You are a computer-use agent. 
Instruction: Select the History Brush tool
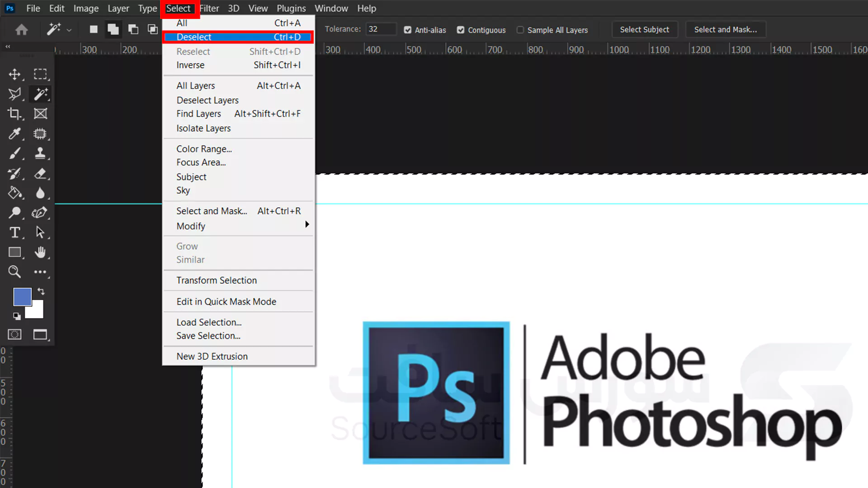click(15, 174)
